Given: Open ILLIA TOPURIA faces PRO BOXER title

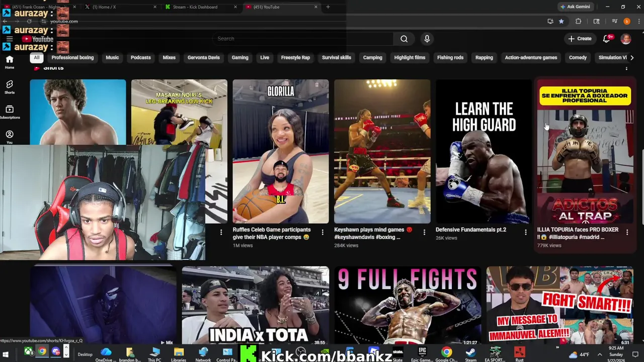Looking at the screenshot, I should [x=578, y=233].
